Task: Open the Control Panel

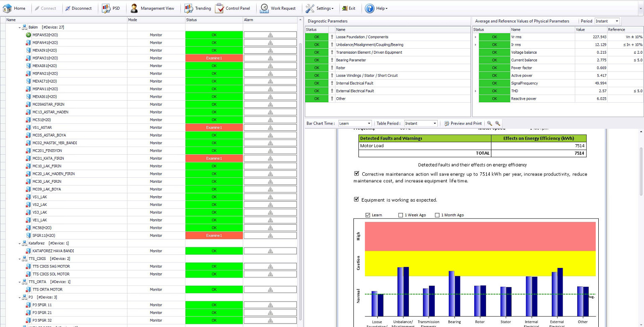Action: click(233, 8)
